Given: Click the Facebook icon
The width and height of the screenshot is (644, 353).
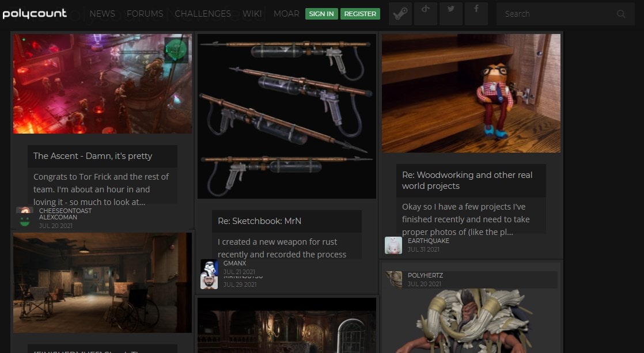Looking at the screenshot, I should point(476,13).
